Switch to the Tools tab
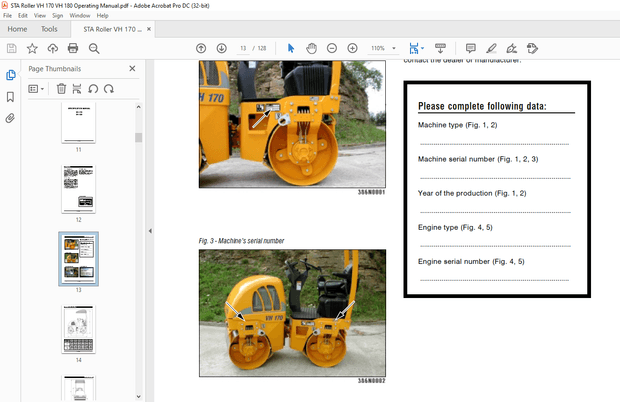Screen dimensions: 620x402 pyautogui.click(x=48, y=29)
